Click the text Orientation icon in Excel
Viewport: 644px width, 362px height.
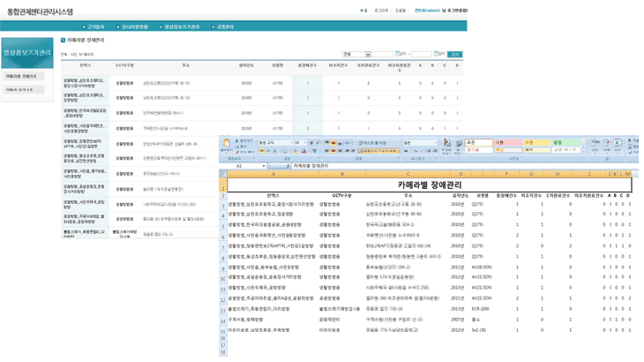tap(348, 142)
